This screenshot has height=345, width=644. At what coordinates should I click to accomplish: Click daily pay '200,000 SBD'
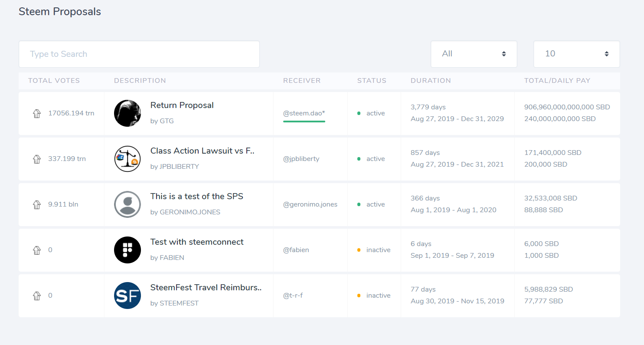pos(546,164)
